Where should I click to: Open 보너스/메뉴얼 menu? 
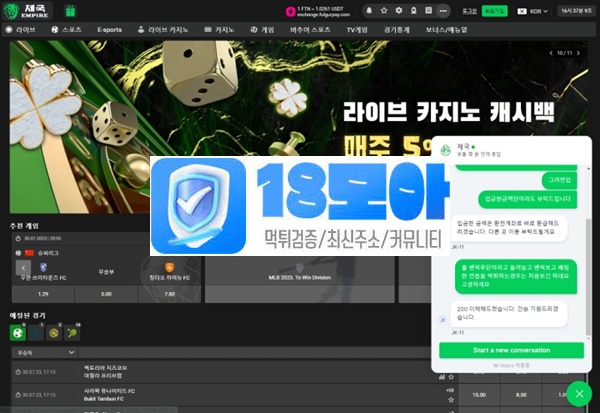(x=447, y=30)
